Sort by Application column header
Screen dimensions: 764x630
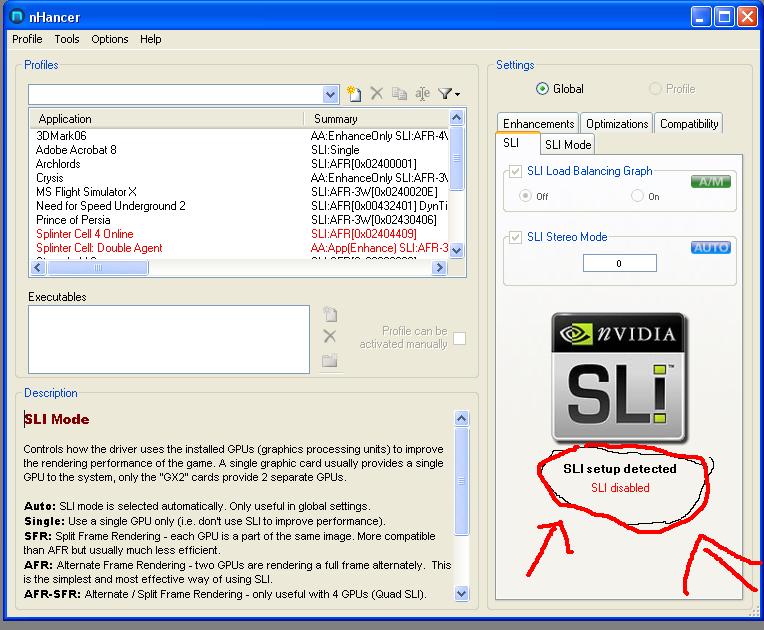pos(167,119)
